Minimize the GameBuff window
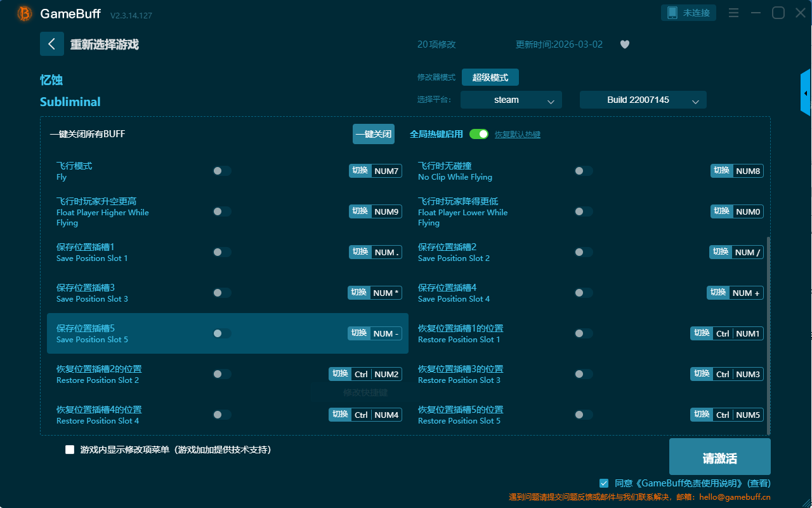The height and width of the screenshot is (508, 812). tap(756, 13)
